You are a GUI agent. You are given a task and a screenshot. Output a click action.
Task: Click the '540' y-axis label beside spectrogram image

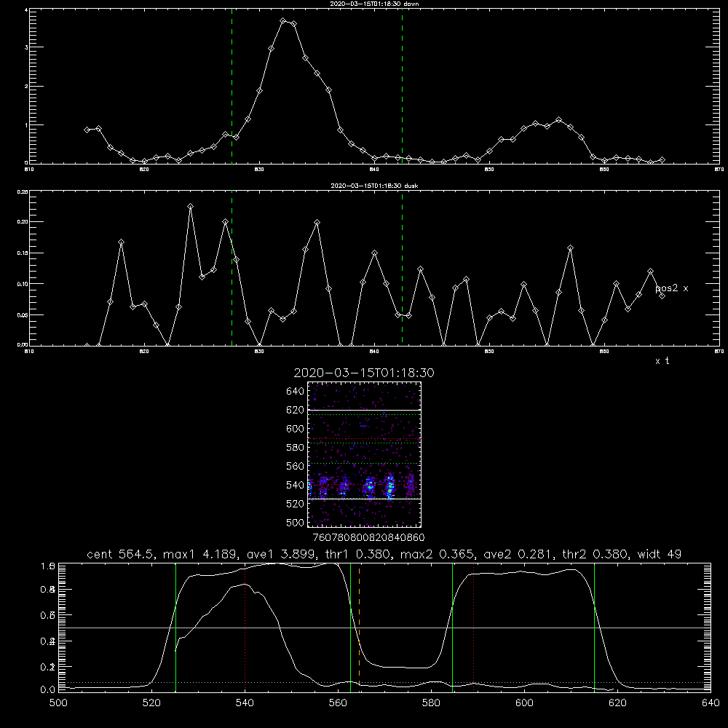click(x=296, y=485)
